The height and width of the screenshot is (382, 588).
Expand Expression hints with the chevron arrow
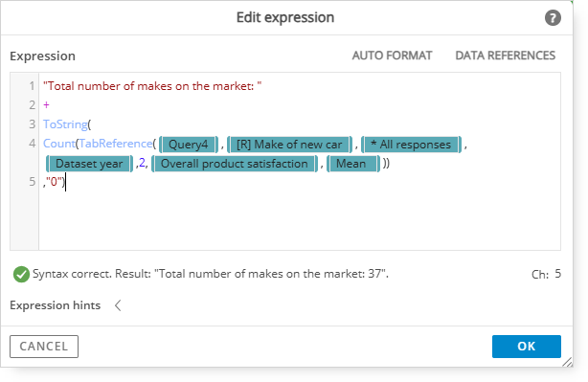(x=118, y=305)
